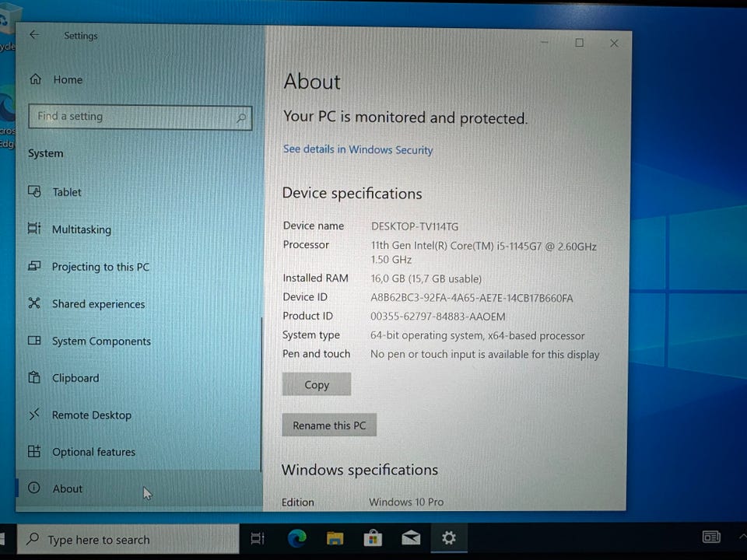Click the System type 64-bit value

tap(477, 336)
